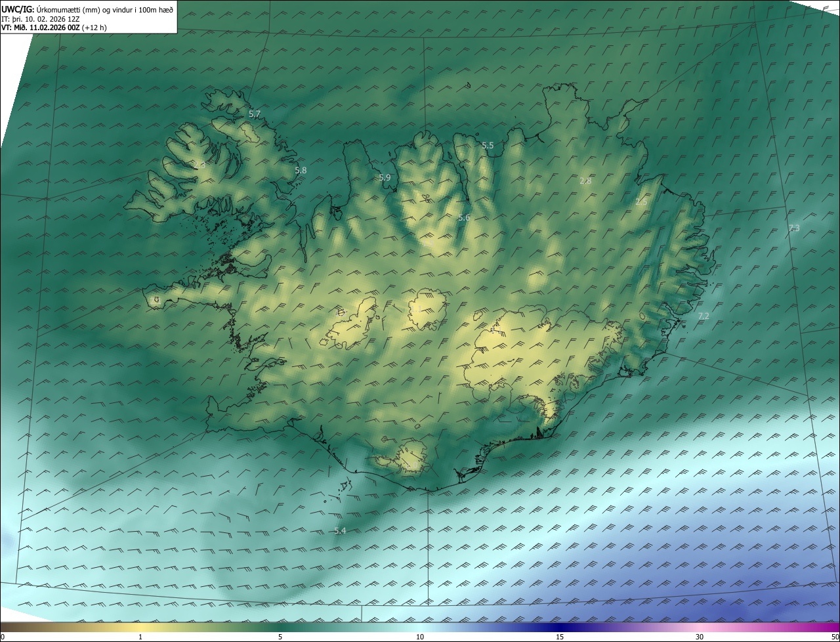Click the '10' tick label on the color scale
The width and height of the screenshot is (840, 642).
click(x=420, y=637)
